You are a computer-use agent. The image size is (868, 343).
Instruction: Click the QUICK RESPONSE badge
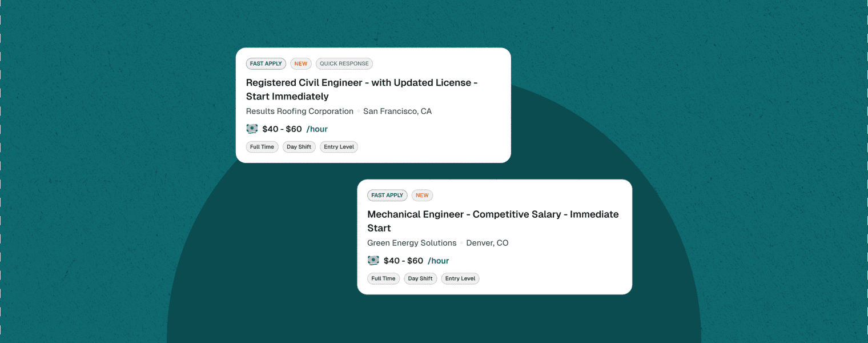(344, 64)
